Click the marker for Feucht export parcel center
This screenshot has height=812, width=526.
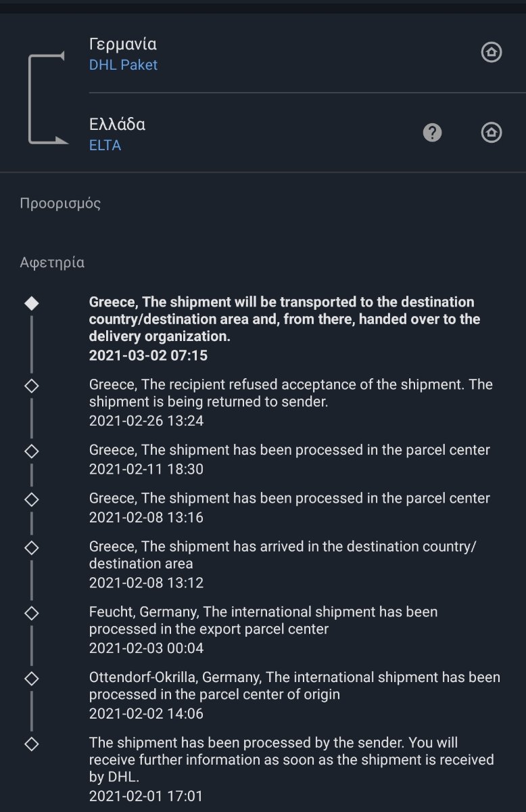coord(31,613)
